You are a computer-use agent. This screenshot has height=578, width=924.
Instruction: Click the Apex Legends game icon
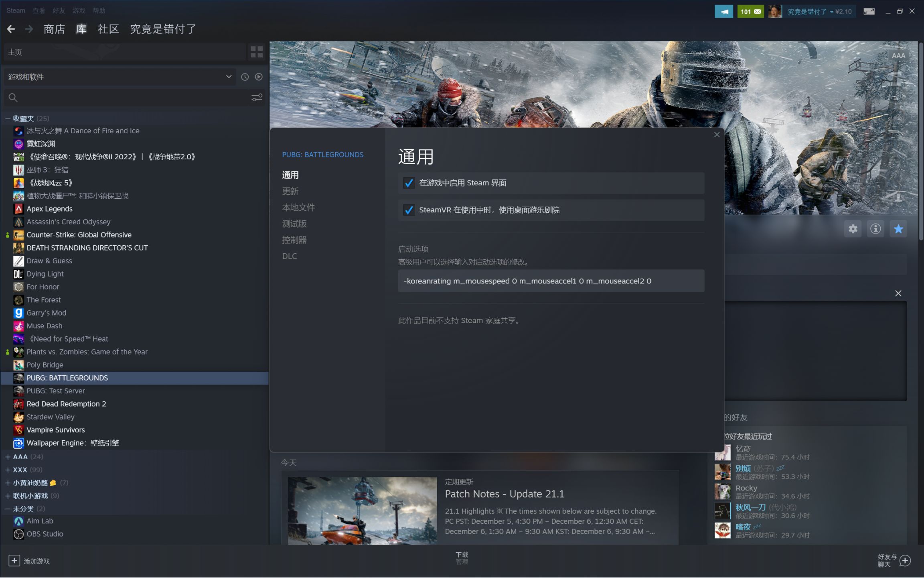coord(18,209)
